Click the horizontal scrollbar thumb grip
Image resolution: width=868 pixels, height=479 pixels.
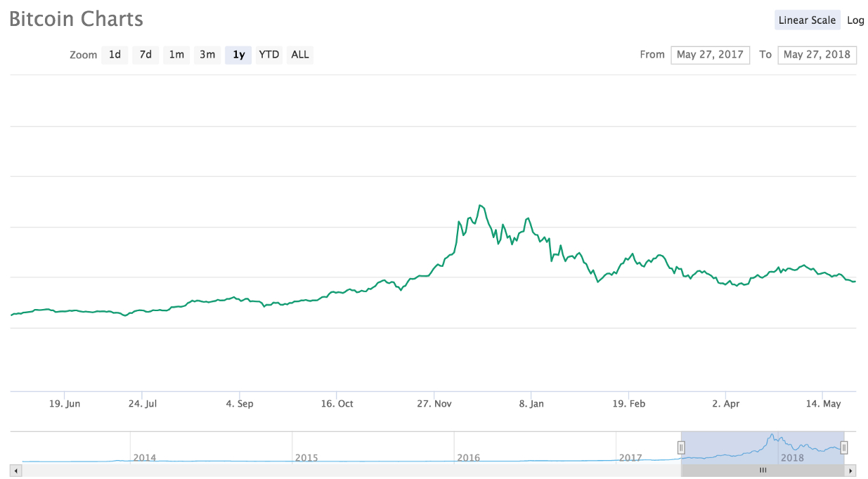pos(763,471)
